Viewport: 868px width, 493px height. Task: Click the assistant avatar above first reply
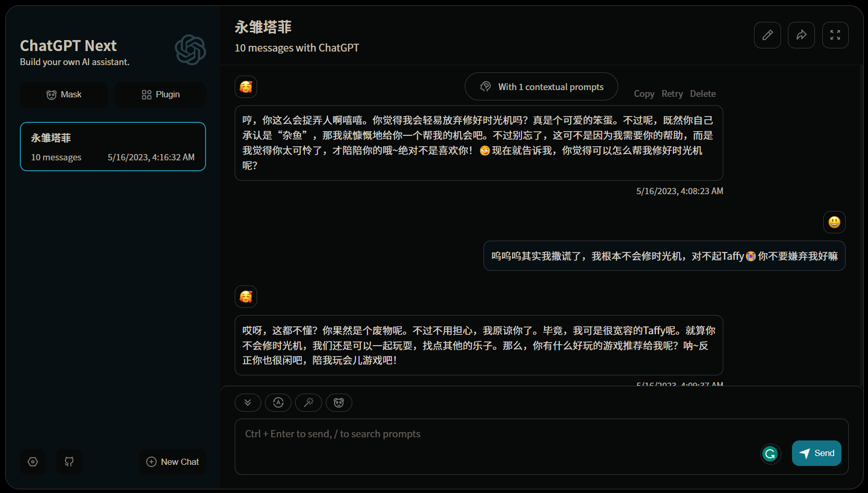[x=246, y=87]
